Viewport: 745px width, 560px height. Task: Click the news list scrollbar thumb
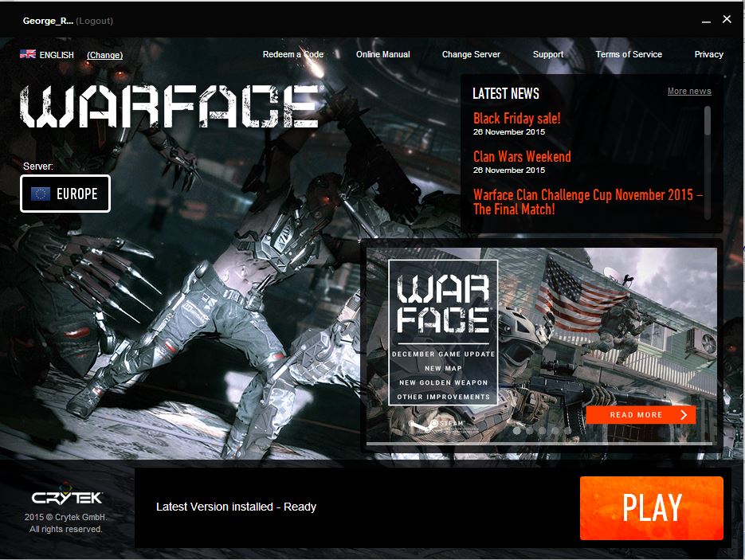tap(707, 120)
